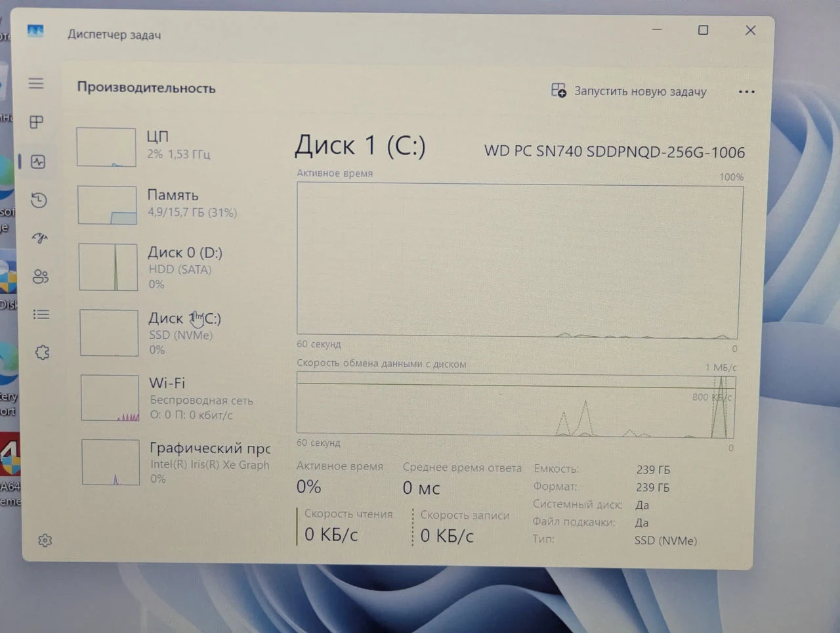The image size is (840, 633).
Task: Click the Task Manager app icon in title bar
Action: [35, 31]
